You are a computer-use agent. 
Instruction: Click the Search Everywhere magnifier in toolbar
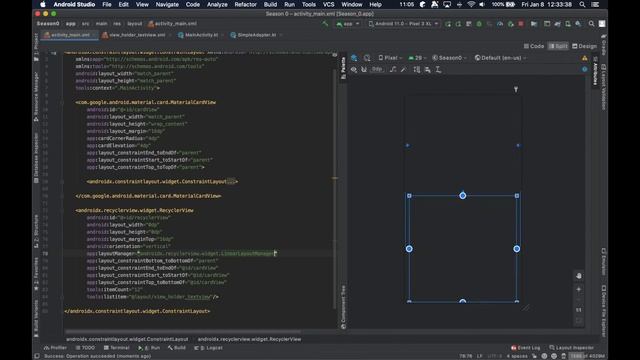(591, 24)
